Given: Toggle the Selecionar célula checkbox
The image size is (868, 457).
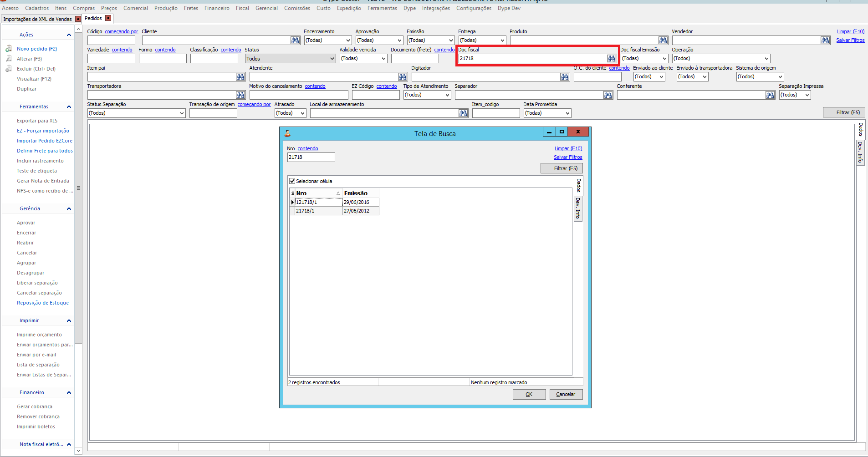Looking at the screenshot, I should (x=292, y=181).
